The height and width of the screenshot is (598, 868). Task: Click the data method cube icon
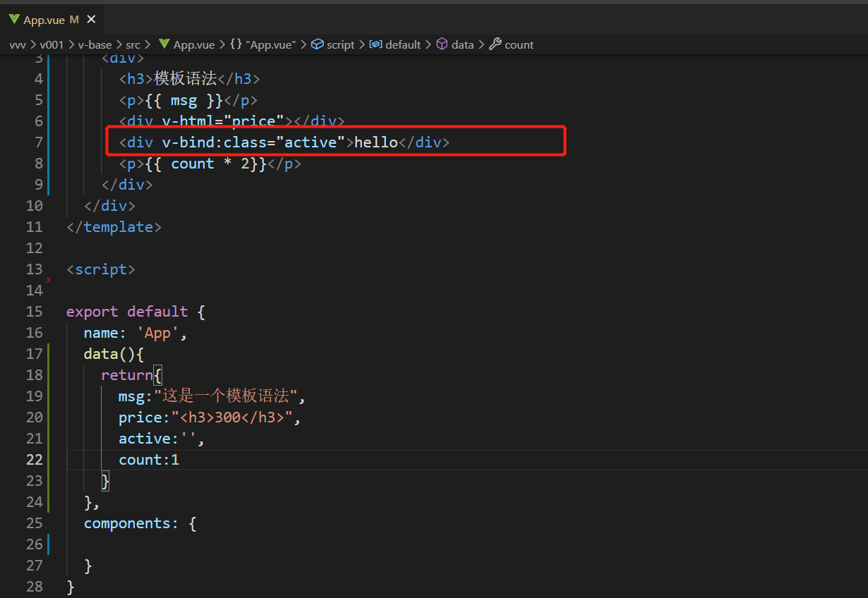tap(442, 44)
